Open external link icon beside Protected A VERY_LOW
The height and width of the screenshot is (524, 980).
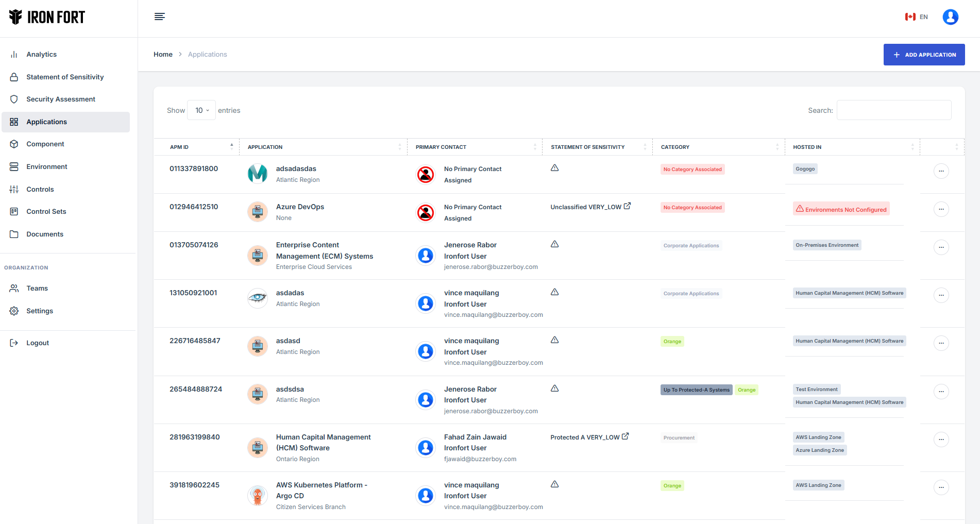[626, 436]
